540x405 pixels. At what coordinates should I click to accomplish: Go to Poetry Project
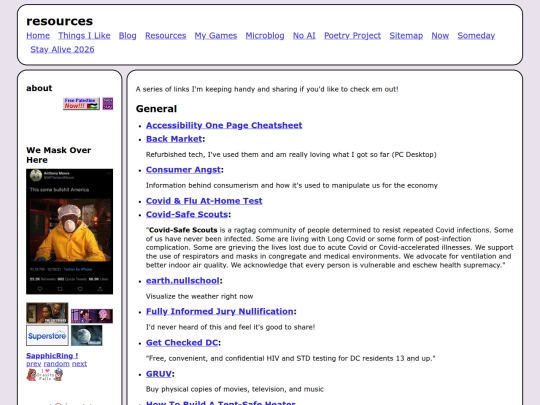pyautogui.click(x=352, y=35)
